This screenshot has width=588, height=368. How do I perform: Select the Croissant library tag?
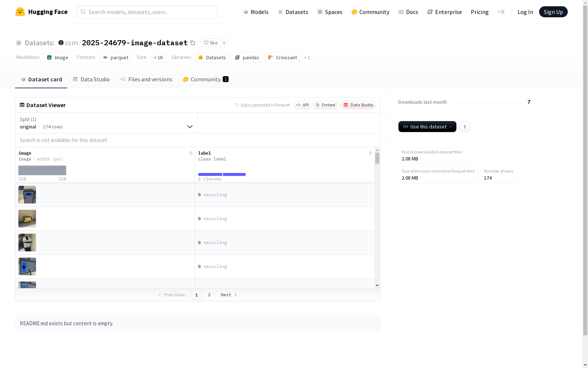click(x=283, y=57)
